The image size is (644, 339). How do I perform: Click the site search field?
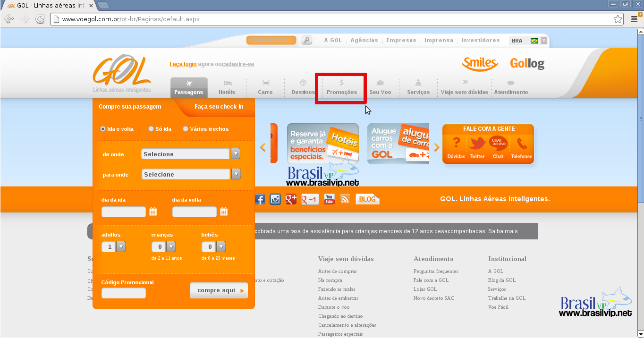click(x=271, y=41)
